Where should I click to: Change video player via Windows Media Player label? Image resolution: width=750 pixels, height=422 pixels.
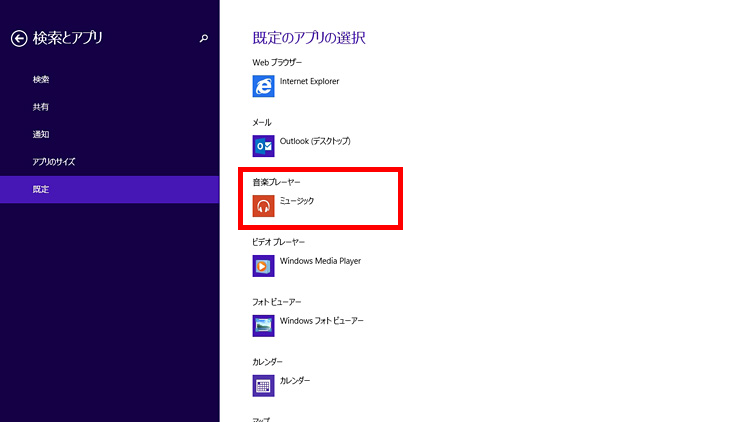coord(320,261)
